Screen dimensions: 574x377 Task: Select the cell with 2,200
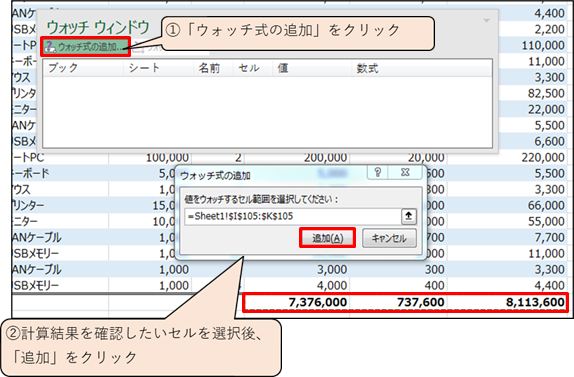(x=533, y=29)
